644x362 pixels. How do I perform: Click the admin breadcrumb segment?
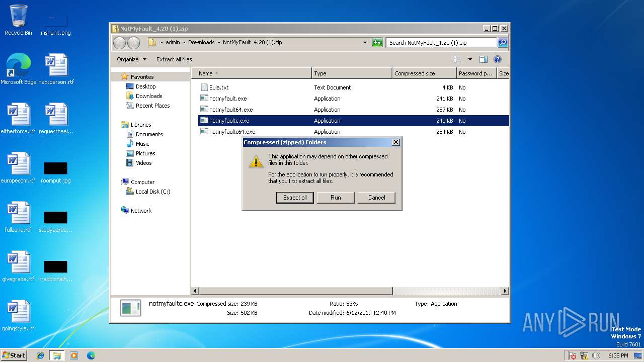[173, 43]
